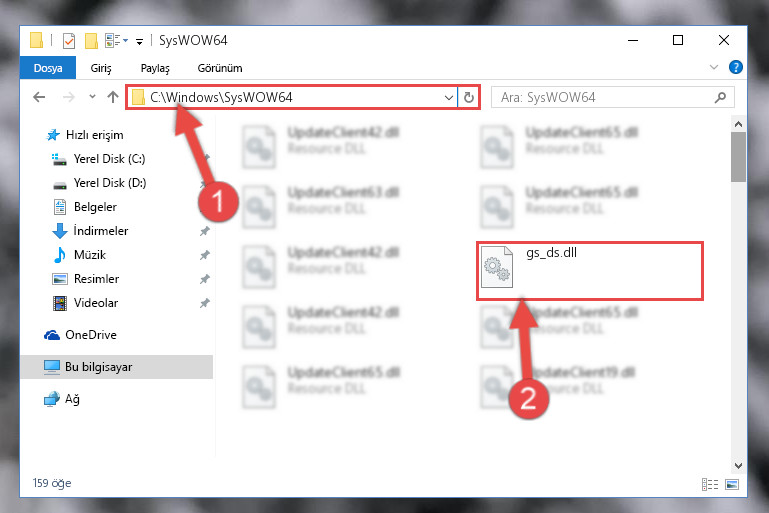The width and height of the screenshot is (769, 513).
Task: Open the Dosya menu
Action: (48, 68)
